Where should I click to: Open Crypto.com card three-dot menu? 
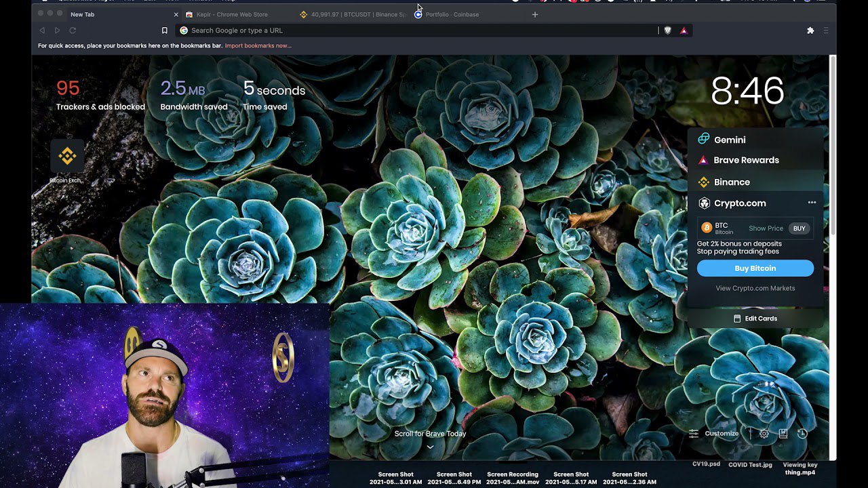pyautogui.click(x=812, y=203)
